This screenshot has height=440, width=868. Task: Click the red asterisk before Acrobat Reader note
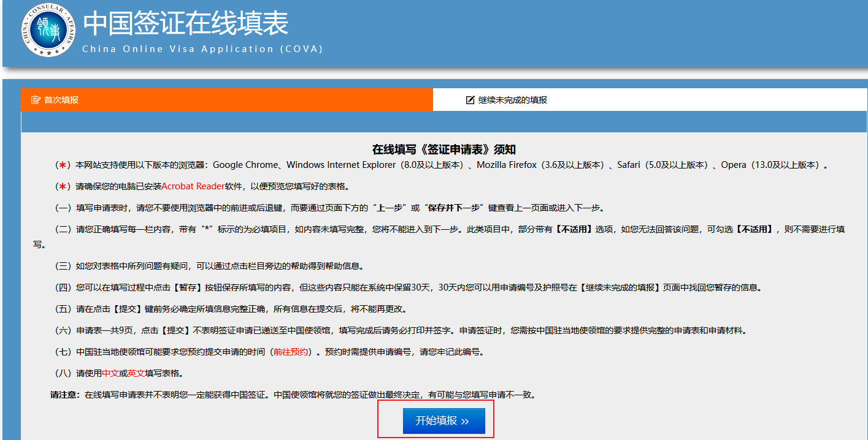(x=61, y=186)
